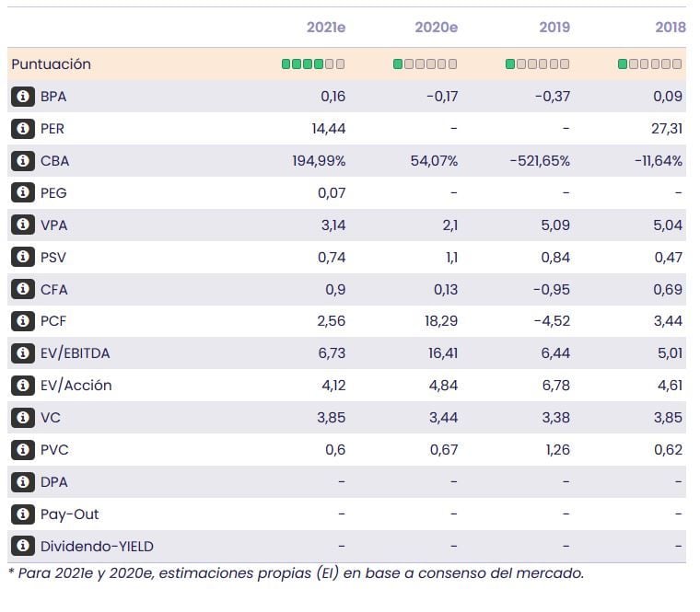Click the Dividendo-YIELD info icon
This screenshot has height=612, width=700.
(x=22, y=547)
